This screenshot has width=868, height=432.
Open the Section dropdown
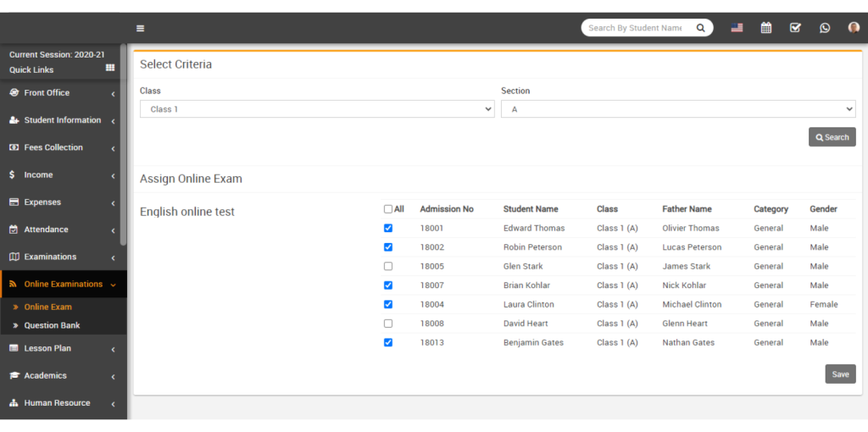tap(678, 109)
